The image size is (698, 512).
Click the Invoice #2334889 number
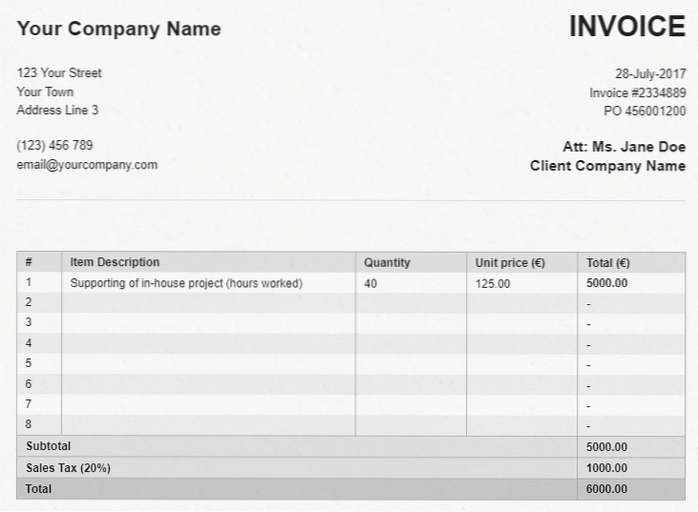pyautogui.click(x=637, y=92)
